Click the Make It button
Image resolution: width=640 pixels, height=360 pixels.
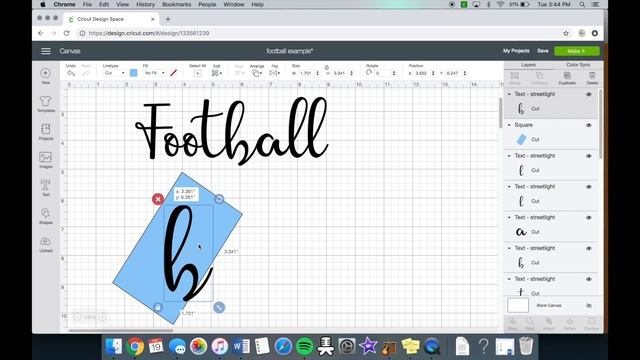pyautogui.click(x=576, y=51)
